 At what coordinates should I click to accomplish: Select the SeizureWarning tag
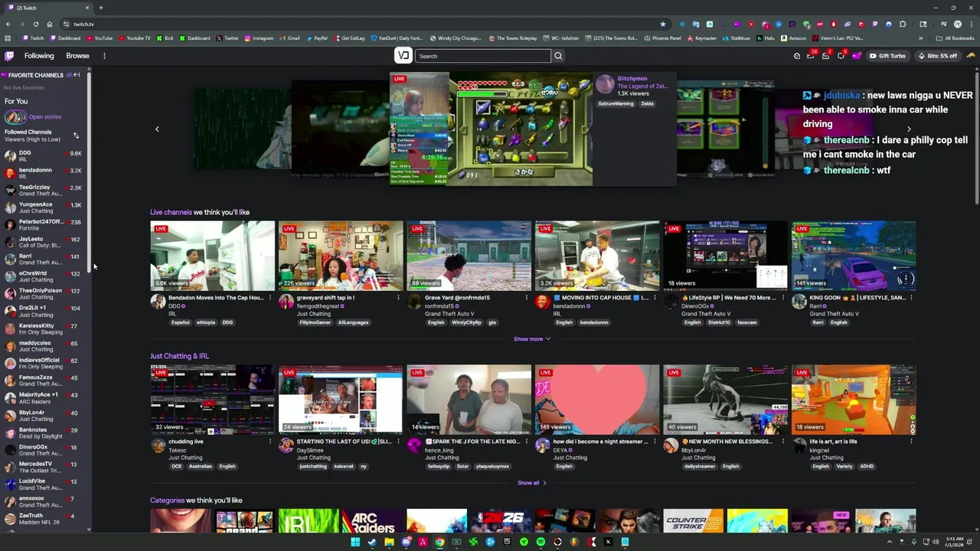[616, 103]
